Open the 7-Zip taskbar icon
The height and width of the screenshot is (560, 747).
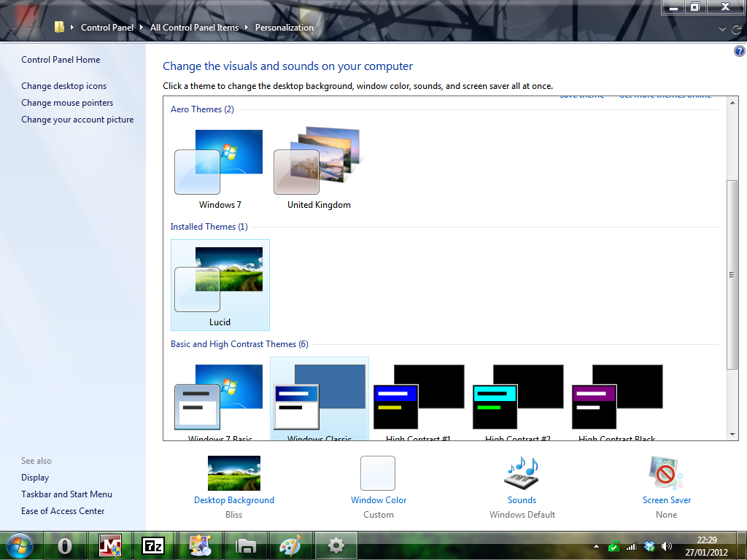pos(153,545)
